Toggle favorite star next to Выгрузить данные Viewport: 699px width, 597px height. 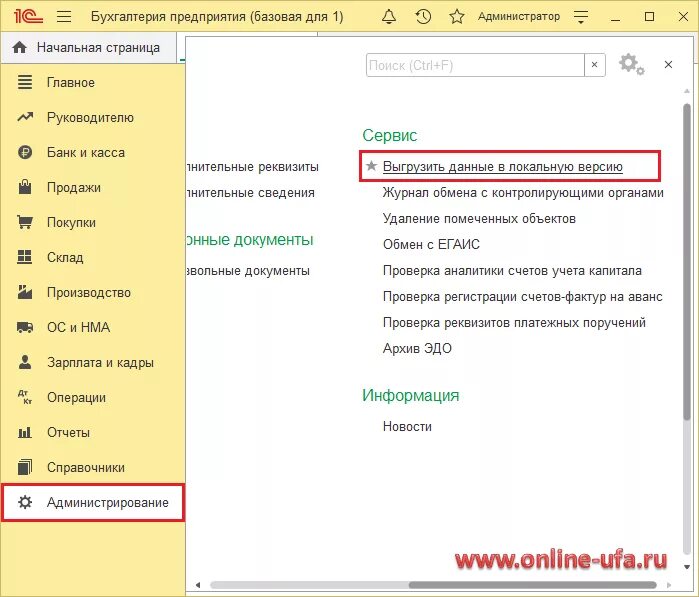(x=371, y=166)
